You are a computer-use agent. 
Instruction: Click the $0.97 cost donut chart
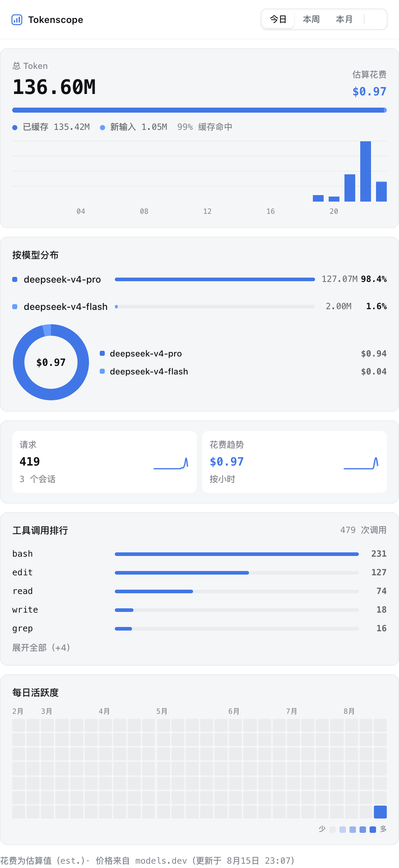tap(51, 362)
